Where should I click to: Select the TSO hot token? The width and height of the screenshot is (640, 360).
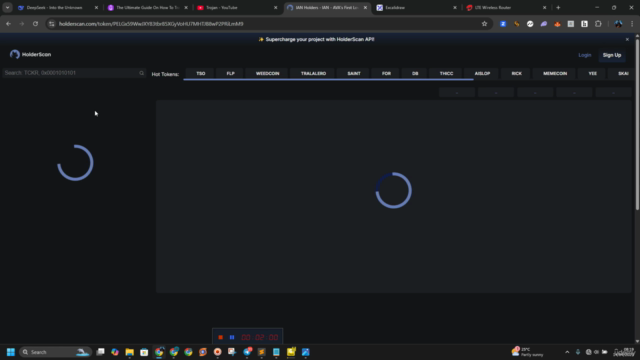click(200, 73)
